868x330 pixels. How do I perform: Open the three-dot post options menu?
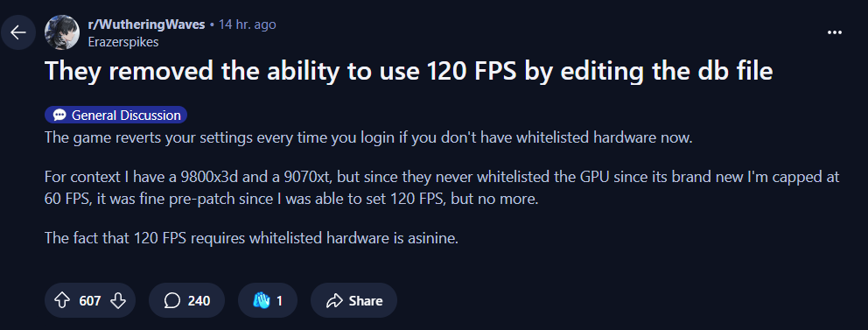point(834,32)
